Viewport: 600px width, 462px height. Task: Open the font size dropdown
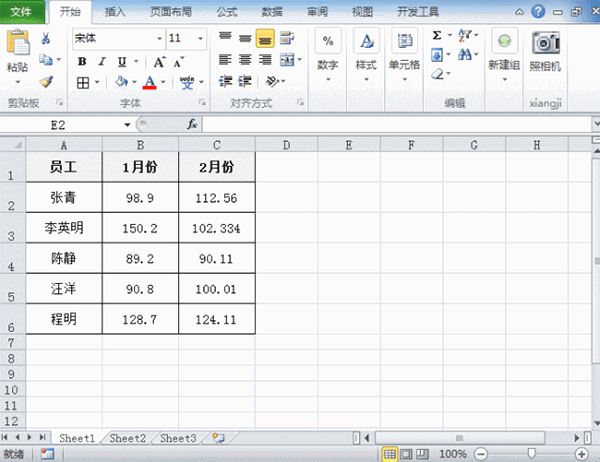(200, 38)
